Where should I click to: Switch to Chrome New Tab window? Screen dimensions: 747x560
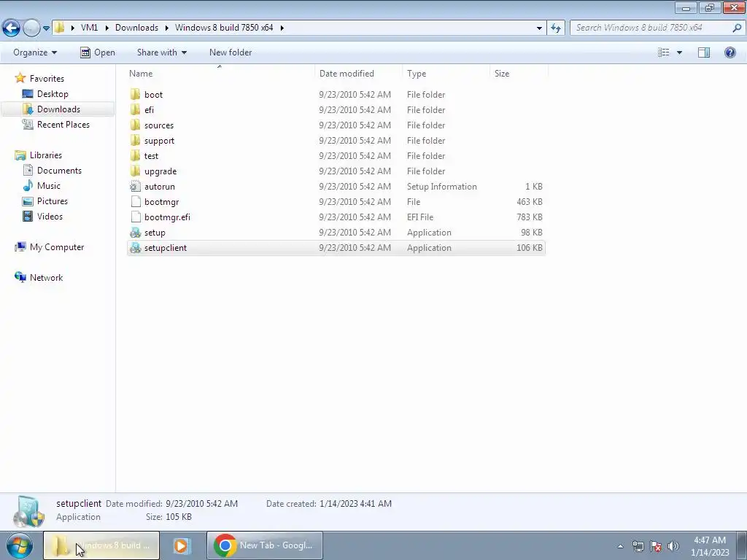[x=265, y=545]
